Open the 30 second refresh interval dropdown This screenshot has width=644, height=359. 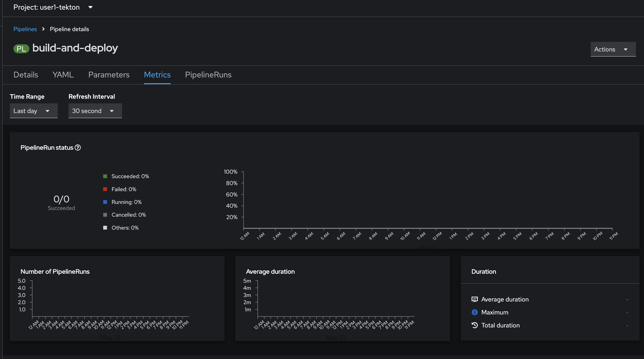tap(95, 111)
